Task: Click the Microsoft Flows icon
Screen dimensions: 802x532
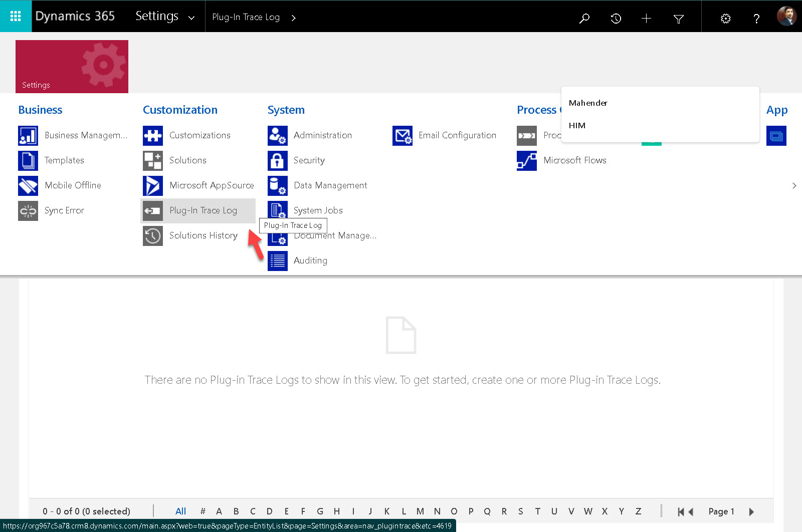Action: pos(527,161)
